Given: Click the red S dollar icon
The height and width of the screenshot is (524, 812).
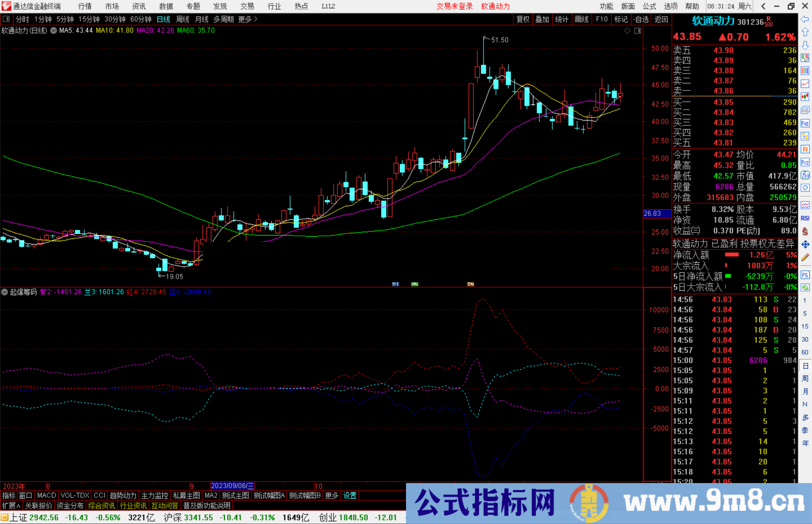Looking at the screenshot, I should (x=805, y=231).
